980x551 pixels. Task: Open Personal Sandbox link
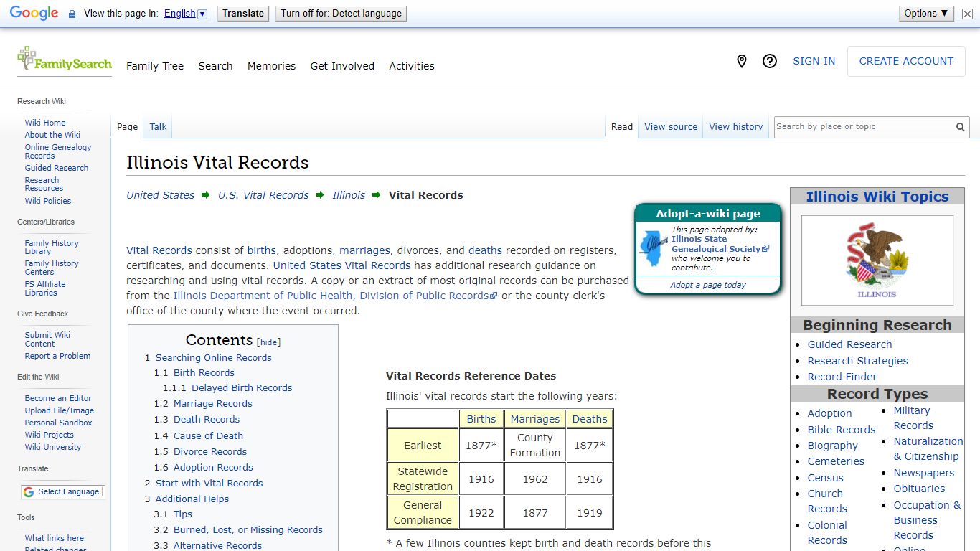(58, 423)
